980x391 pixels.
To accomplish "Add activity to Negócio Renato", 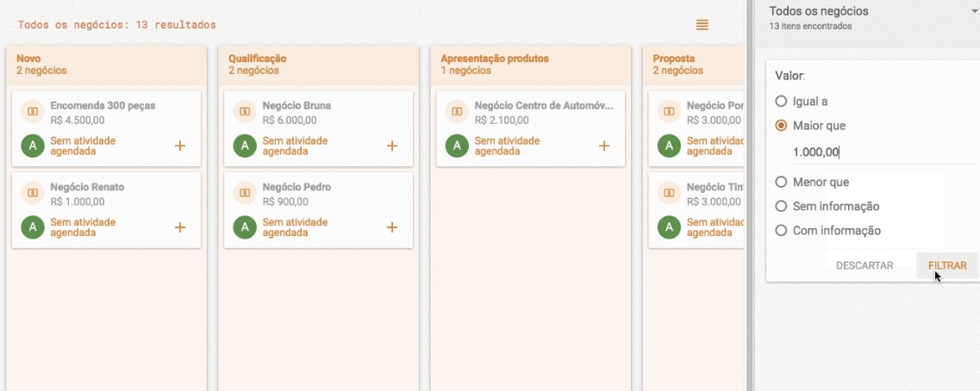I will [180, 227].
